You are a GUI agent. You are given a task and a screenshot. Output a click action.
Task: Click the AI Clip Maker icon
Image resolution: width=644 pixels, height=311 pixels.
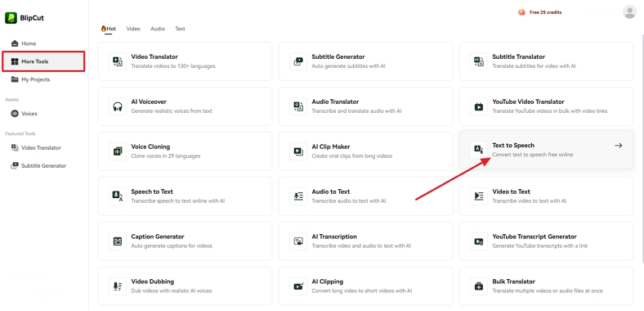pyautogui.click(x=298, y=151)
